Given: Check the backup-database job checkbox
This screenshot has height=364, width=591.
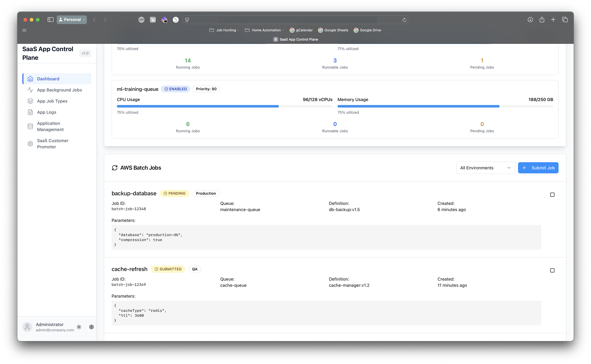Looking at the screenshot, I should tap(552, 195).
